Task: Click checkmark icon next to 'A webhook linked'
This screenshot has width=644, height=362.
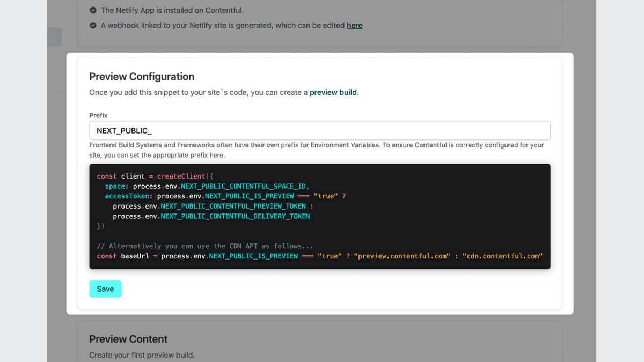Action: 93,25
